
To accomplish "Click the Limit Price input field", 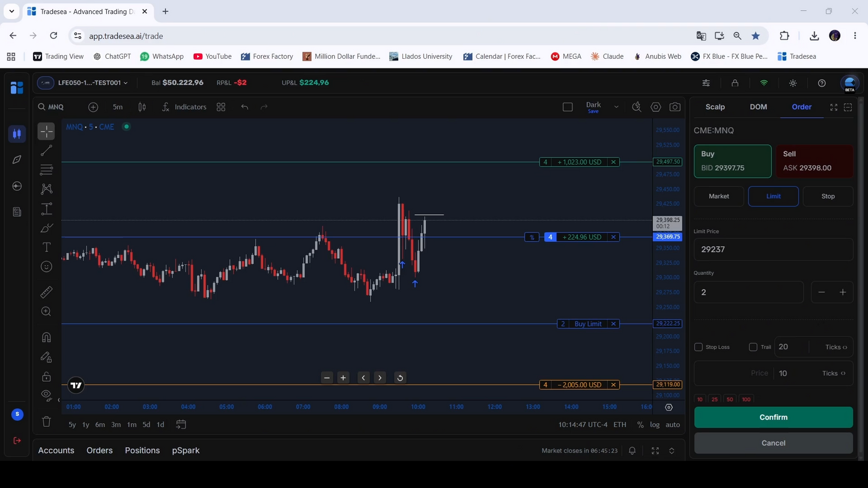I will pos(773,249).
